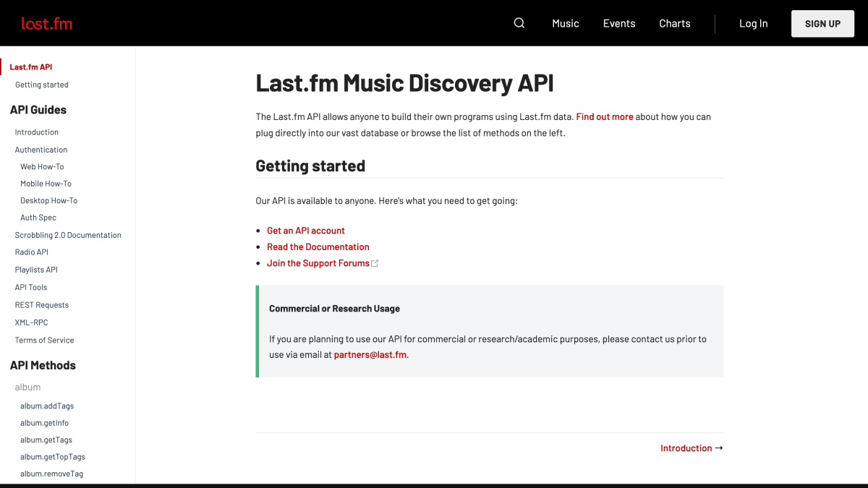The height and width of the screenshot is (488, 868).
Task: Click the Commercial or Research Usage heading
Action: [334, 309]
